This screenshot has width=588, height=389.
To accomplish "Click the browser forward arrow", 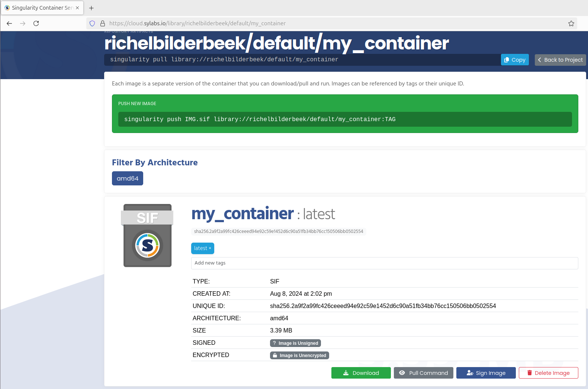I will coord(23,23).
